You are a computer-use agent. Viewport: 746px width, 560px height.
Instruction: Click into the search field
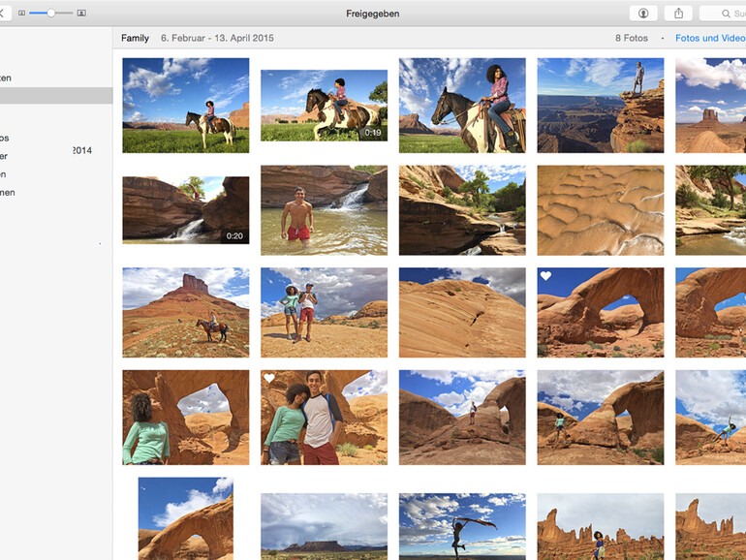pos(723,14)
